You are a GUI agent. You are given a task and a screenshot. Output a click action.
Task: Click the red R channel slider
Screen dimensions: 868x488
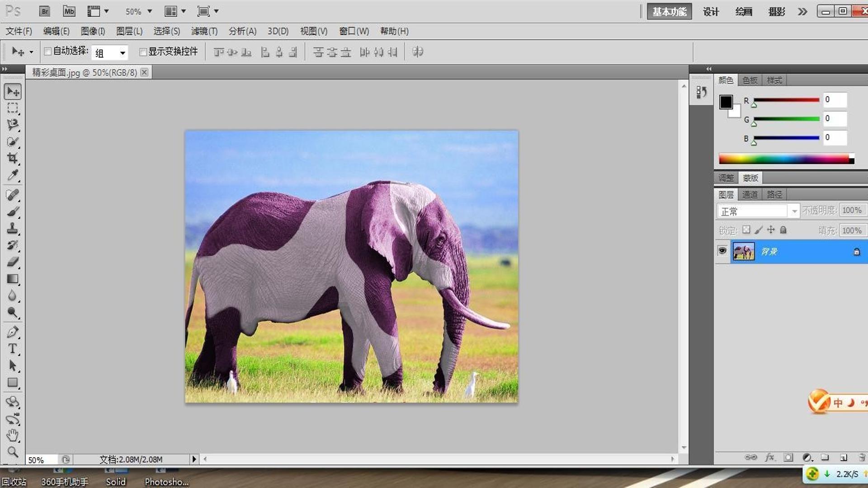click(786, 100)
